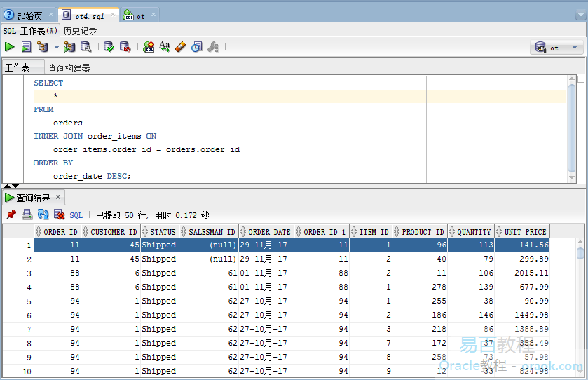Clear the worksheet with eraser icon
Viewport: 588px width, 380px height.
180,47
